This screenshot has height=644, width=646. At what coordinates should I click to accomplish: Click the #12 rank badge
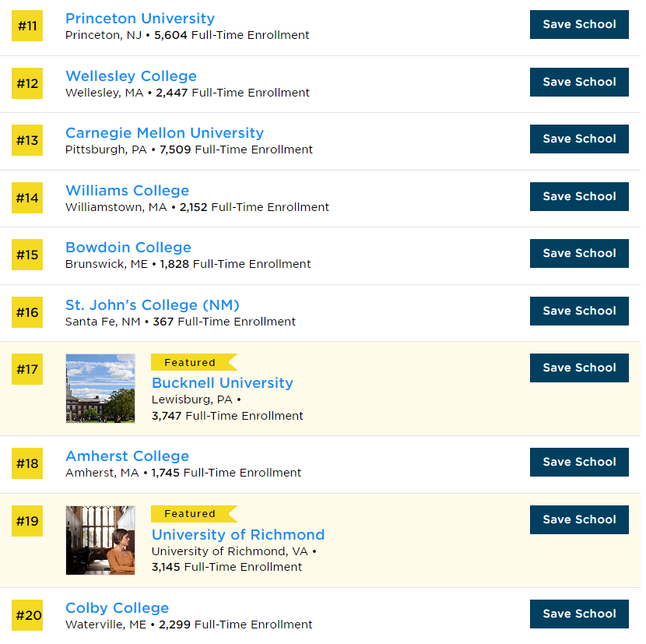click(27, 83)
